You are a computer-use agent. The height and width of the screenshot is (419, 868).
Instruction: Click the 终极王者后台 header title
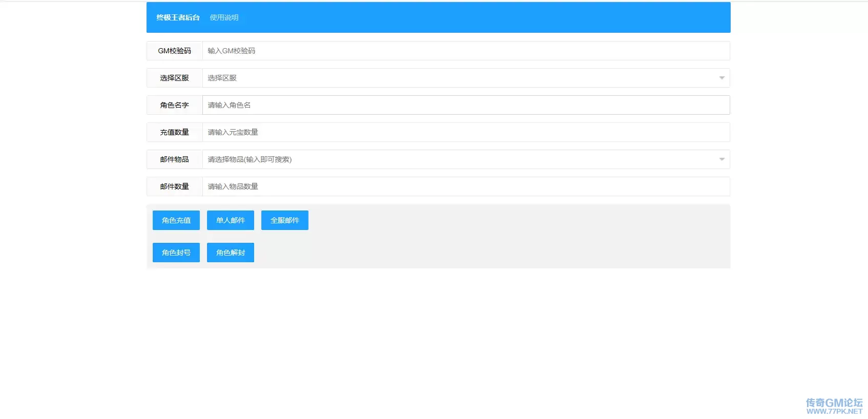[178, 17]
